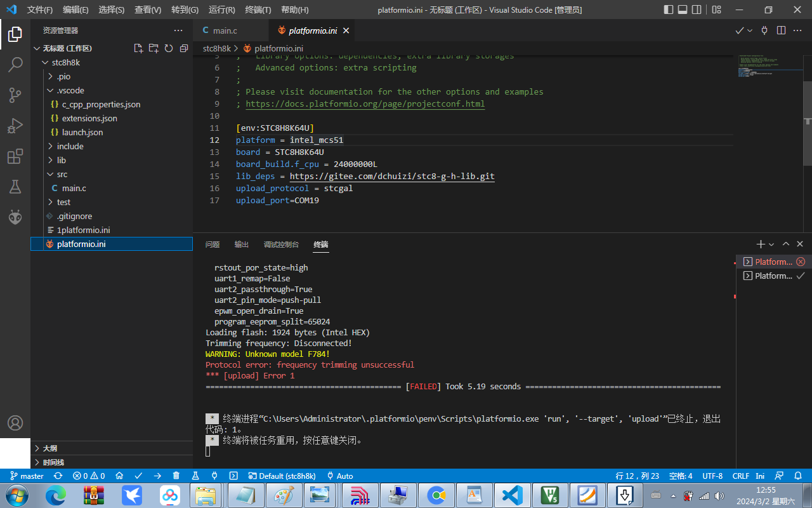The width and height of the screenshot is (812, 508).
Task: Click the New File icon in explorer header
Action: tap(138, 48)
